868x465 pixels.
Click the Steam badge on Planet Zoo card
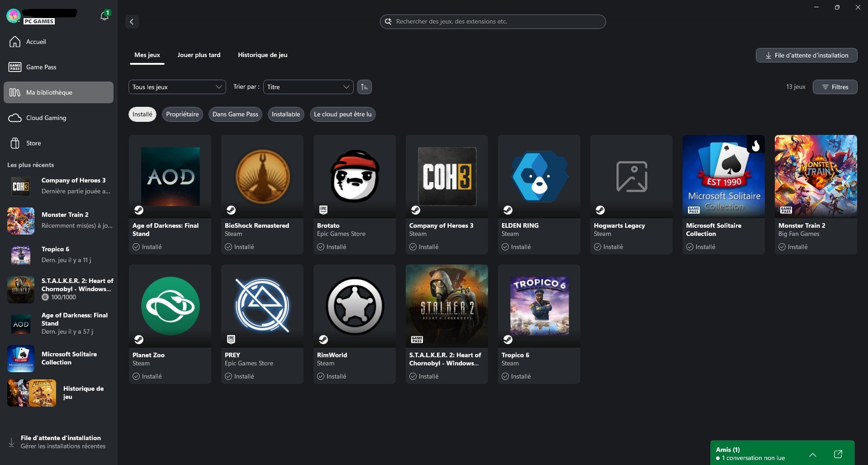click(139, 340)
